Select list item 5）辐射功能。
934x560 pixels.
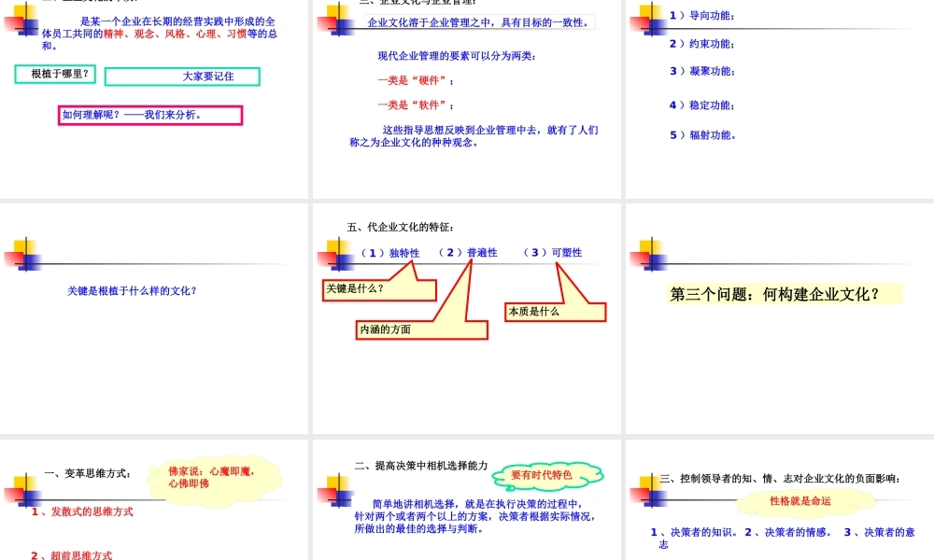(x=703, y=134)
